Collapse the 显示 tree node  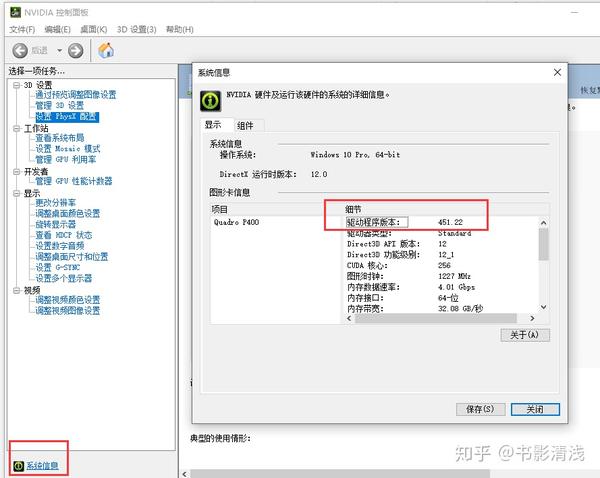tap(16, 193)
